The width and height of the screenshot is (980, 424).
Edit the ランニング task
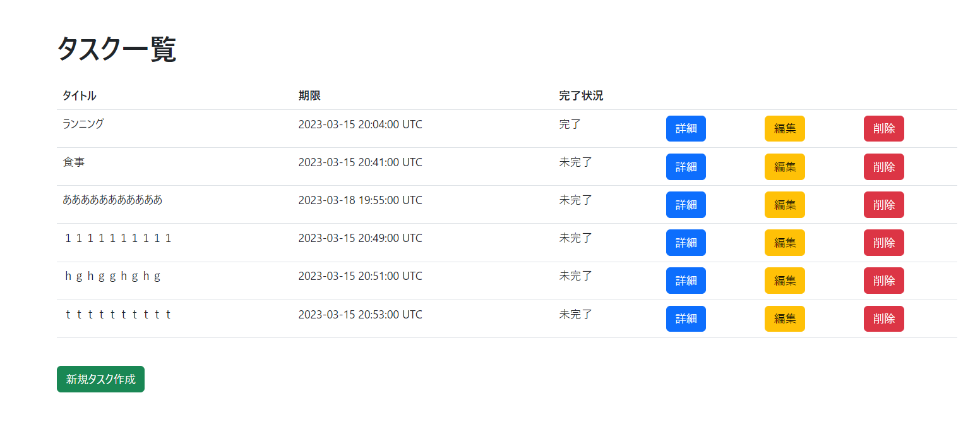(784, 128)
